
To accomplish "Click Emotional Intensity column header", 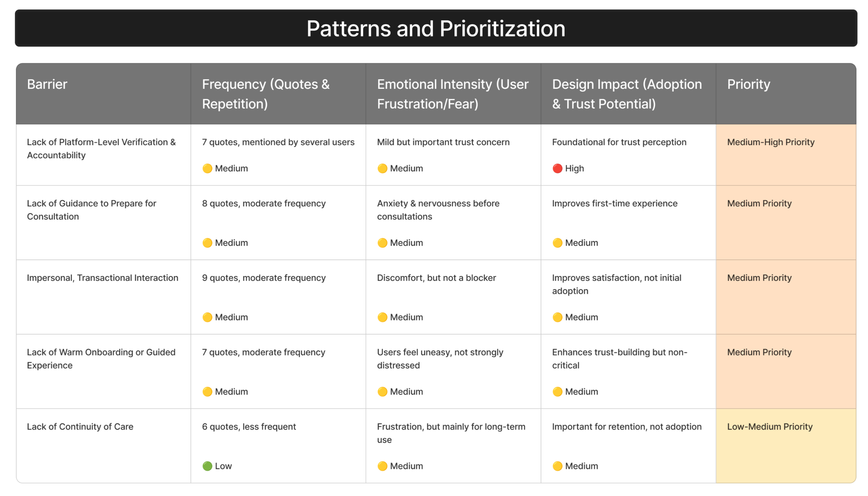I will (x=452, y=94).
